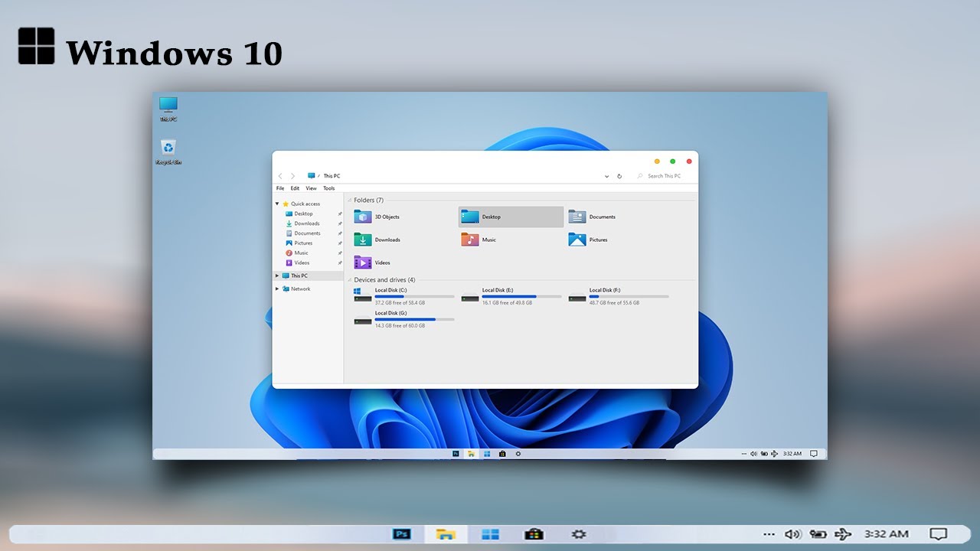Show hidden tray icons via three dots, enlarged taskbar
This screenshot has height=551, width=980.
[769, 534]
